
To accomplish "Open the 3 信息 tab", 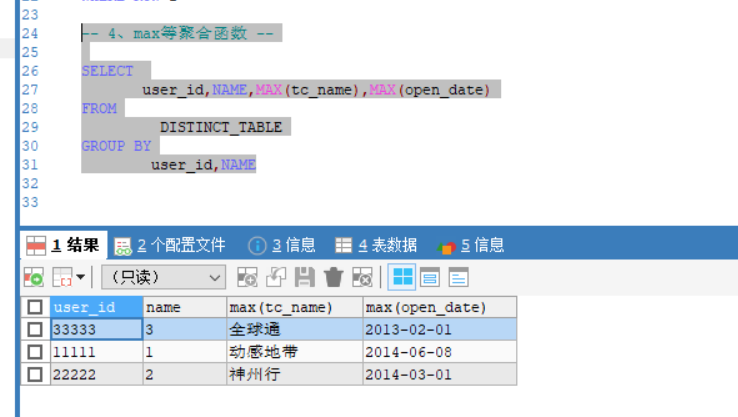I will [281, 245].
